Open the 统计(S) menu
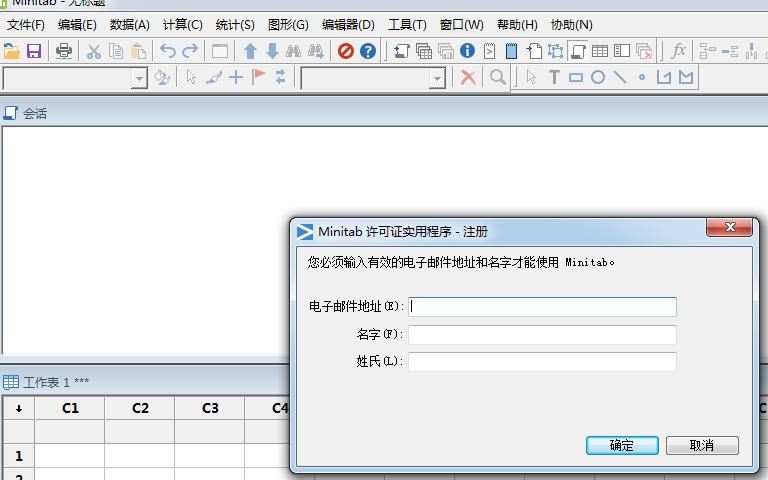This screenshot has height=480, width=768. (x=235, y=25)
